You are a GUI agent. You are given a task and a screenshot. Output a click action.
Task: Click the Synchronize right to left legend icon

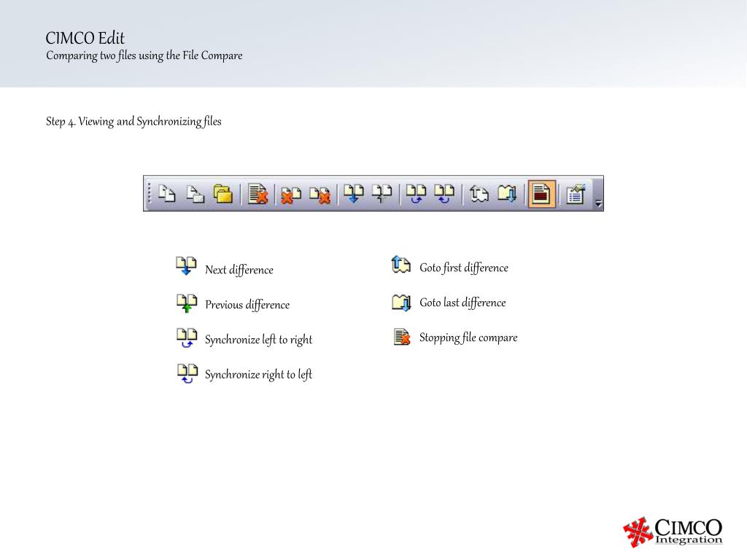coord(187,373)
